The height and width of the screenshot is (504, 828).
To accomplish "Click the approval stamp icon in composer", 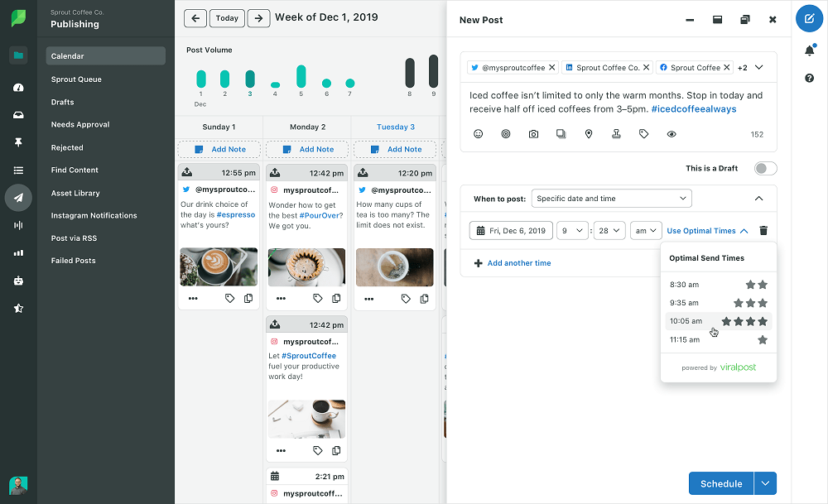I will pos(616,134).
